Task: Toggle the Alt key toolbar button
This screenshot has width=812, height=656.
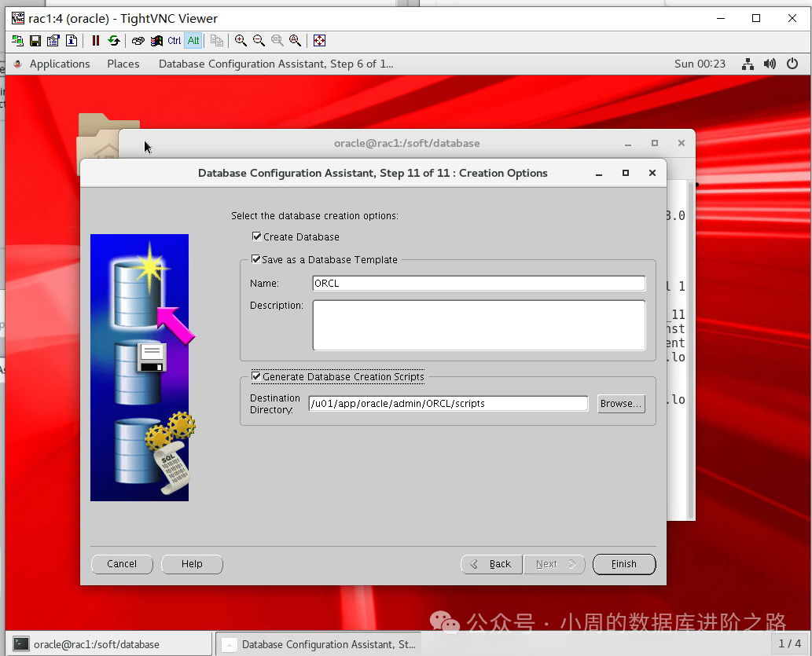Action: (x=193, y=40)
